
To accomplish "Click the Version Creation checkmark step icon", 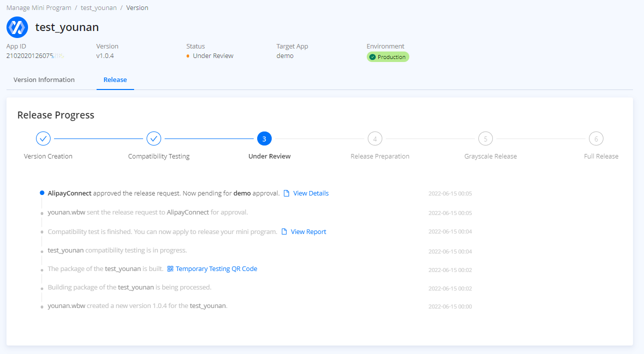I will (44, 138).
